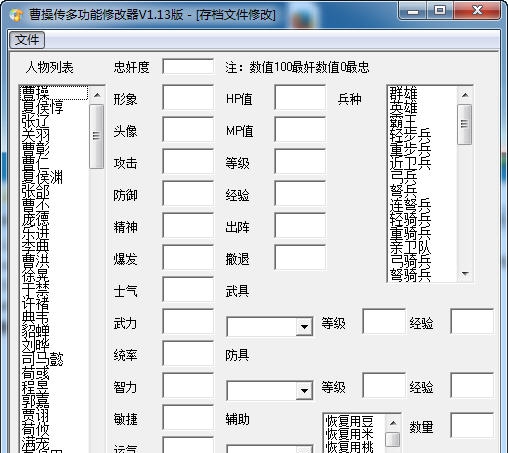The image size is (508, 453).
Task: Open the 文件 menu
Action: point(27,40)
